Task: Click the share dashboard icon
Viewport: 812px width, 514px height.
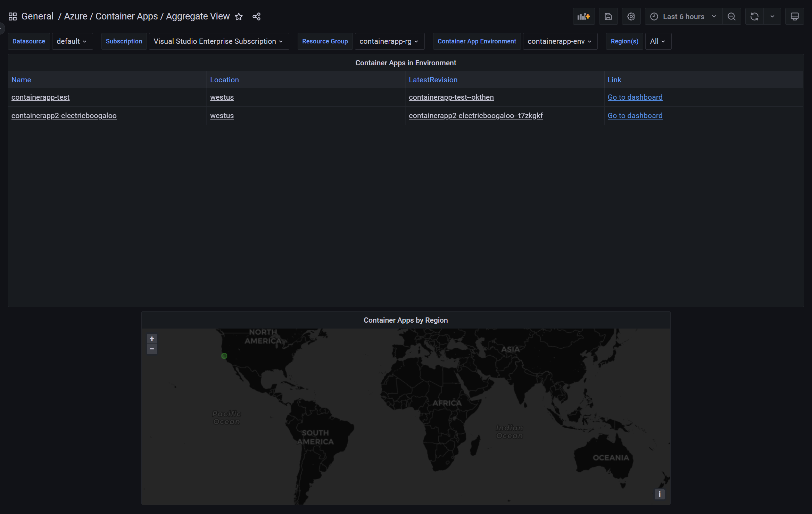Action: (x=256, y=16)
